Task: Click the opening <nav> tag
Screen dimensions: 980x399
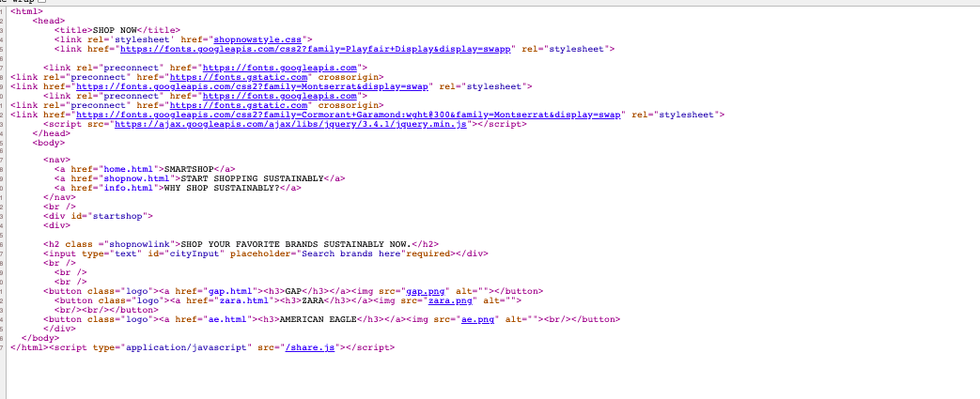Action: pos(57,160)
